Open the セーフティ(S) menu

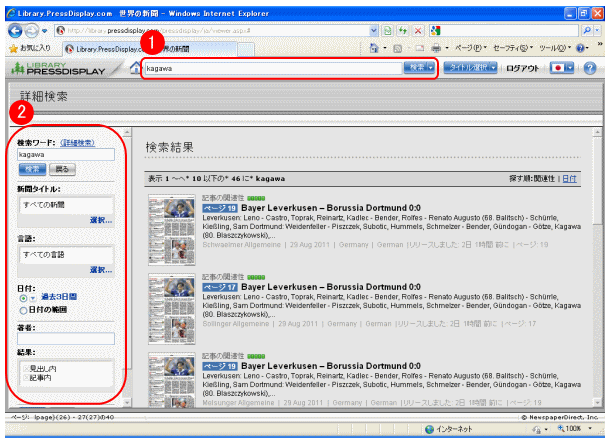click(513, 48)
